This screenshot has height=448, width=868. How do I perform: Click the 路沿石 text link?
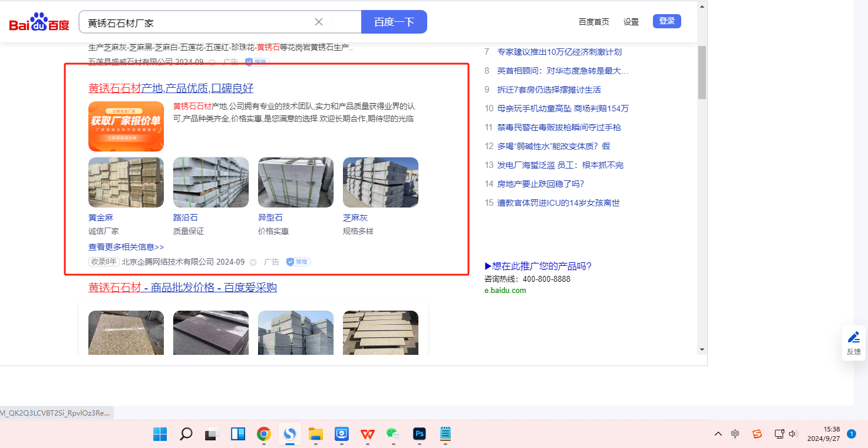tap(186, 218)
